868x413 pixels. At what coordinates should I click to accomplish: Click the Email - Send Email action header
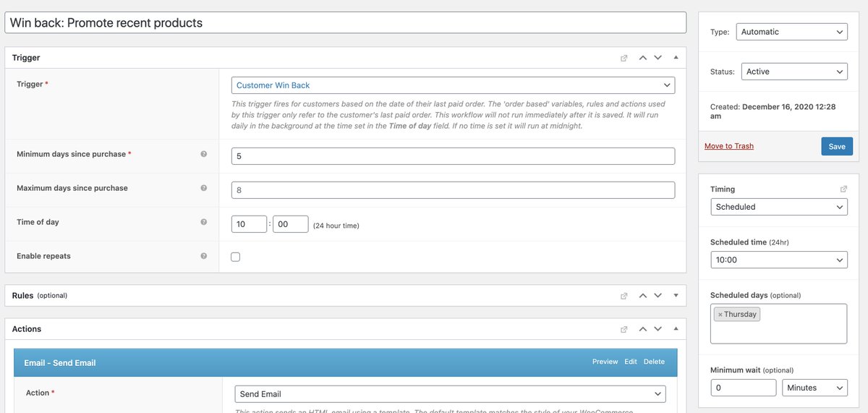point(345,362)
